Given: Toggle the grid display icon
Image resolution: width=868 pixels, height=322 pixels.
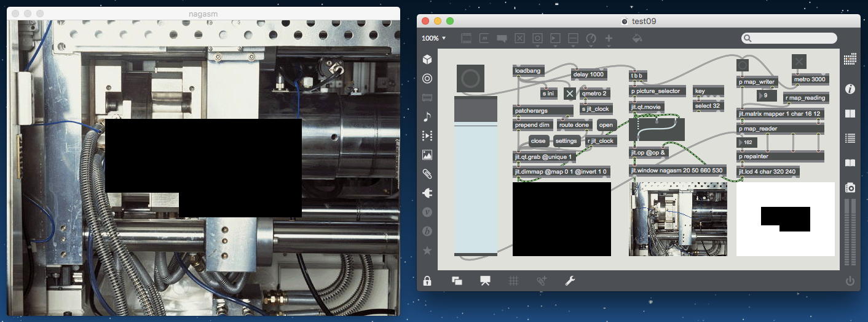Looking at the screenshot, I should tap(513, 281).
